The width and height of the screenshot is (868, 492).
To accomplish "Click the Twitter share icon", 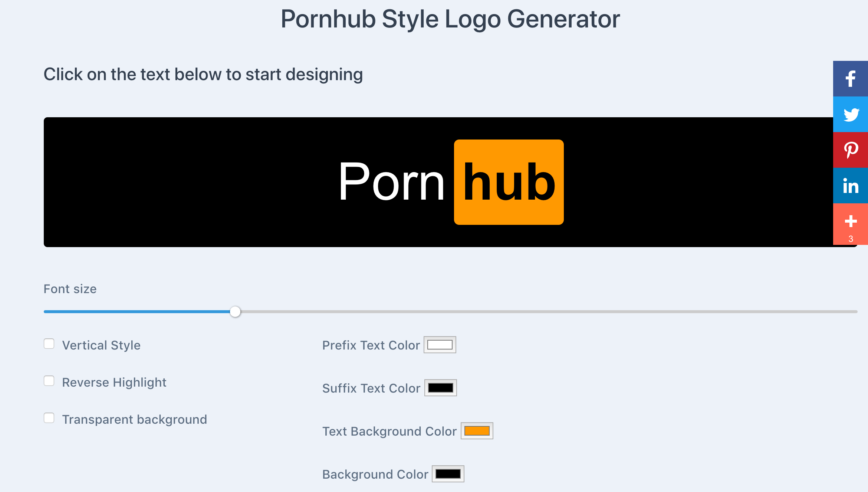I will tap(850, 114).
